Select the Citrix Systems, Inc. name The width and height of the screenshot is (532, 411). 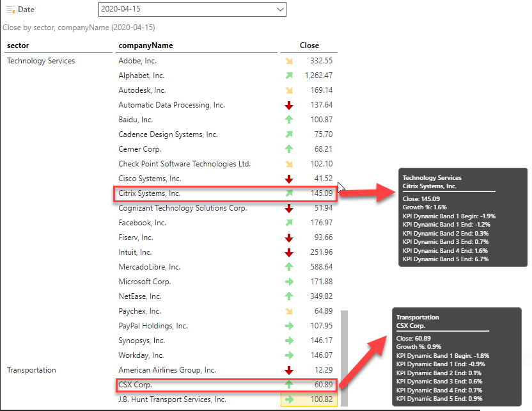(x=149, y=193)
